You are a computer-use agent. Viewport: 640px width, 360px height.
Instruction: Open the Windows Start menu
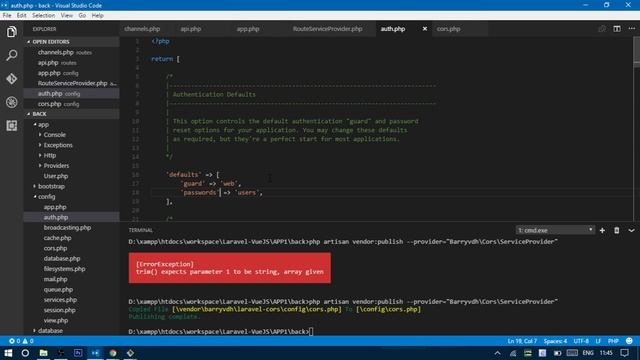[8, 353]
